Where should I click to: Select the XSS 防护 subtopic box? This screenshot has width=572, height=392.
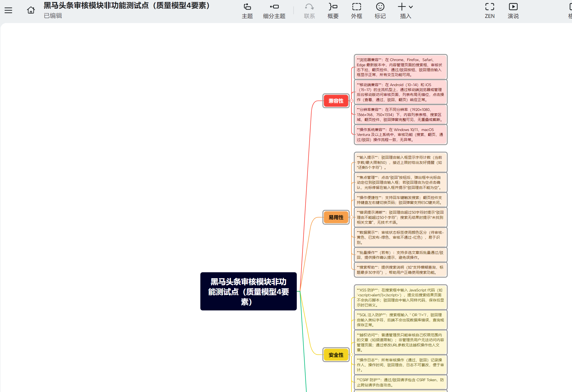click(x=400, y=297)
